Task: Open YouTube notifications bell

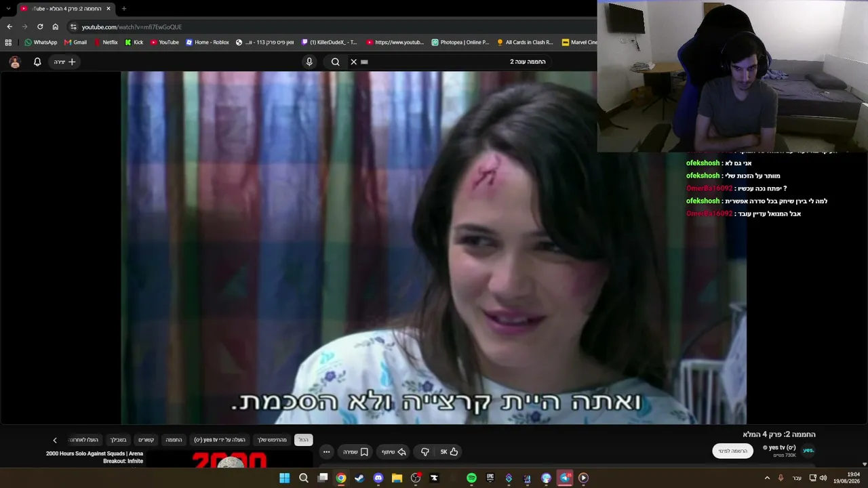Action: 37,62
